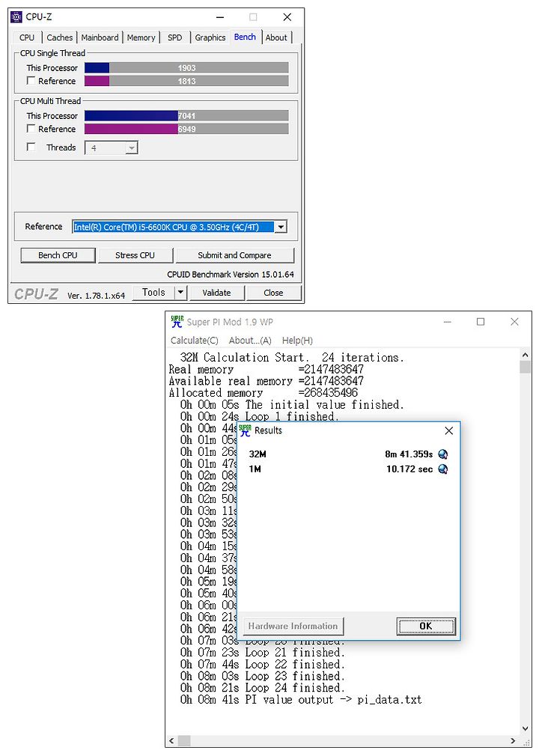Click the horizontal scrollbar thumb in Super PI
Image resolution: width=539 pixels, height=756 pixels.
point(184,740)
